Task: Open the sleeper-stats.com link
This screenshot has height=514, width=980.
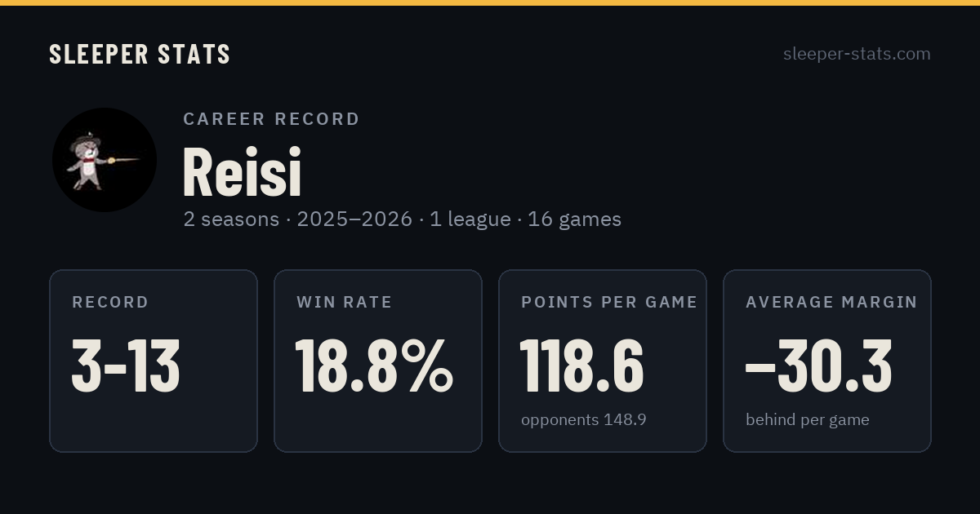Action: point(857,54)
